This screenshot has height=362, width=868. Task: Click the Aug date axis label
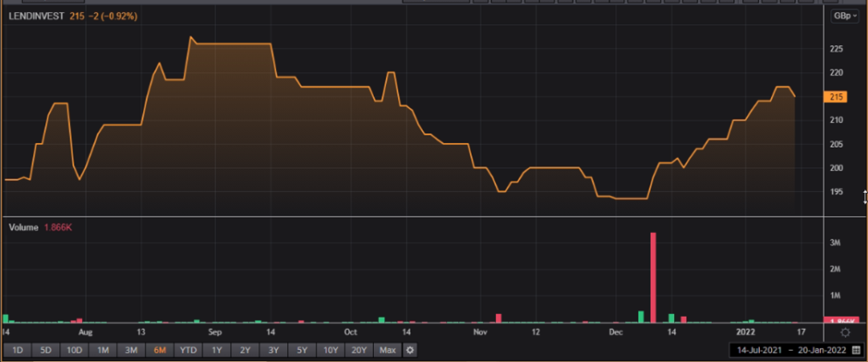(x=85, y=332)
